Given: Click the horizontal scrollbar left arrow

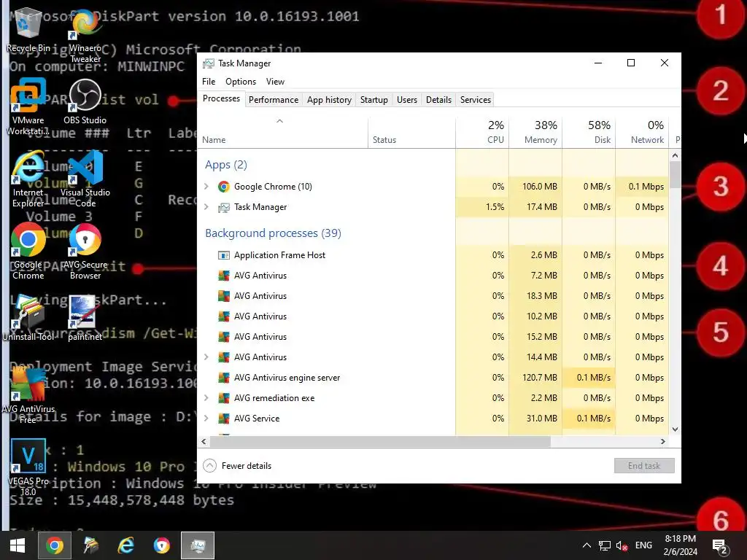Looking at the screenshot, I should click(204, 441).
